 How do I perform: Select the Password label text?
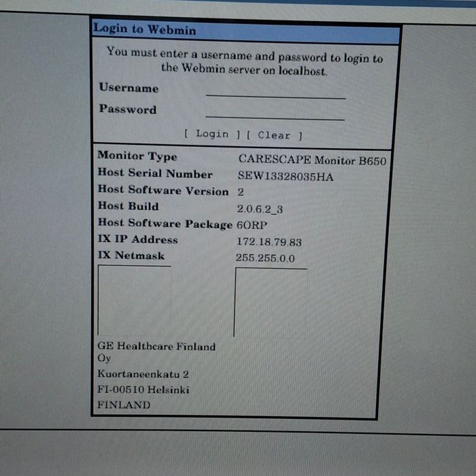tap(127, 109)
